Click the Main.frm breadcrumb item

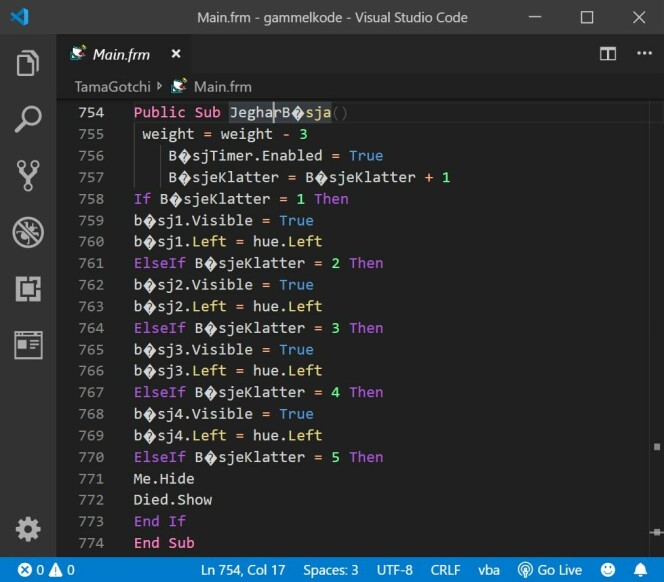(x=222, y=87)
